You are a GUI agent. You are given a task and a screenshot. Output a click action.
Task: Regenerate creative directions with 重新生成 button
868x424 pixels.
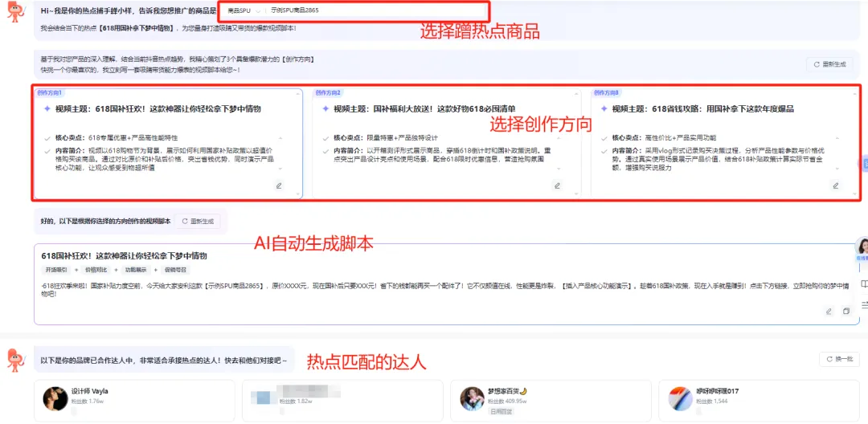pyautogui.click(x=829, y=63)
